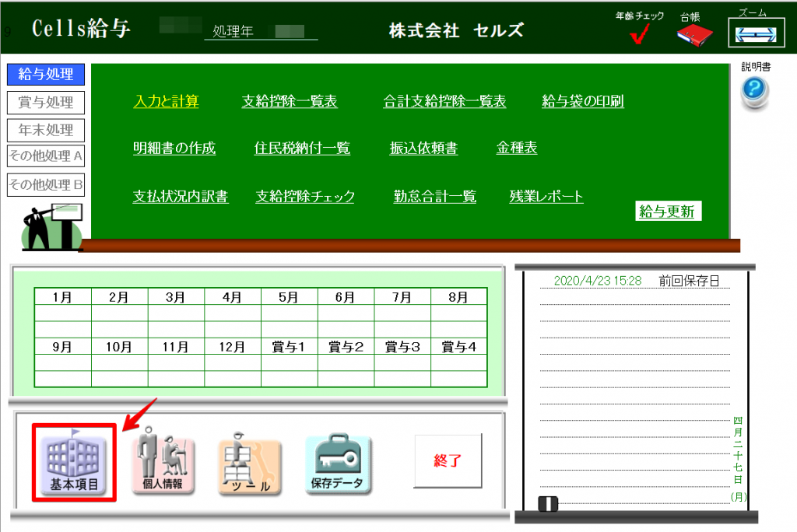The width and height of the screenshot is (797, 532).
Task: Open the ツール icon
Action: 250,464
